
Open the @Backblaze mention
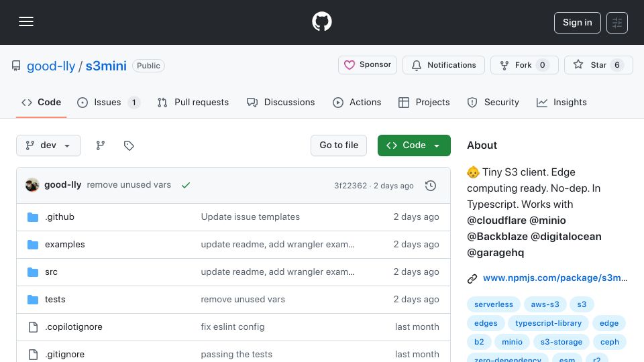497,237
